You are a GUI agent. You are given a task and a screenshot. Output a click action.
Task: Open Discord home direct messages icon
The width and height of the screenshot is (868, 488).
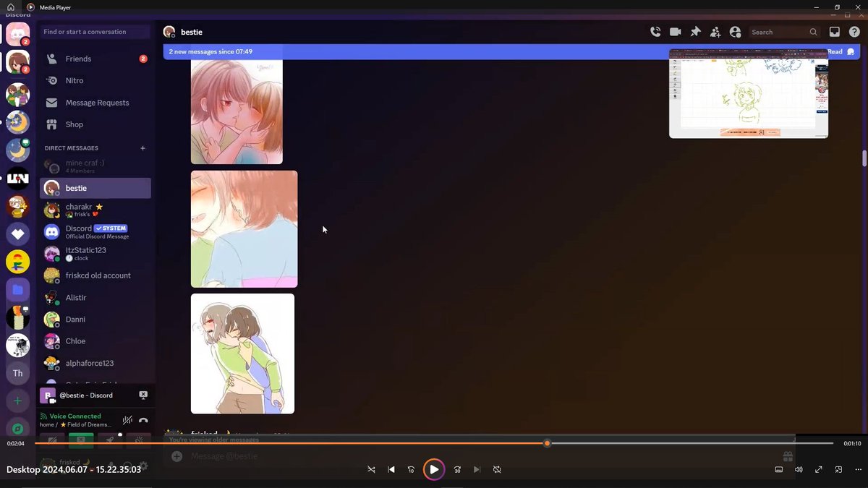17,34
